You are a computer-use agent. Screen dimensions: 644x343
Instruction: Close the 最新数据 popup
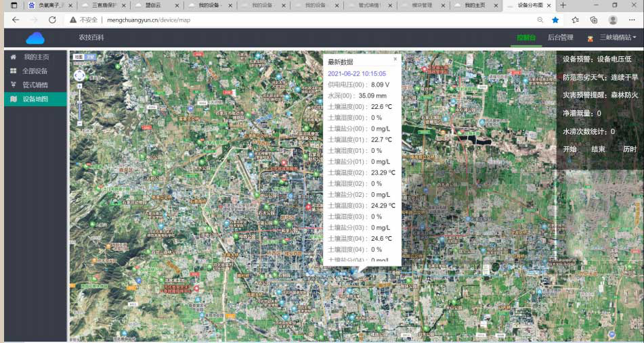pyautogui.click(x=395, y=59)
